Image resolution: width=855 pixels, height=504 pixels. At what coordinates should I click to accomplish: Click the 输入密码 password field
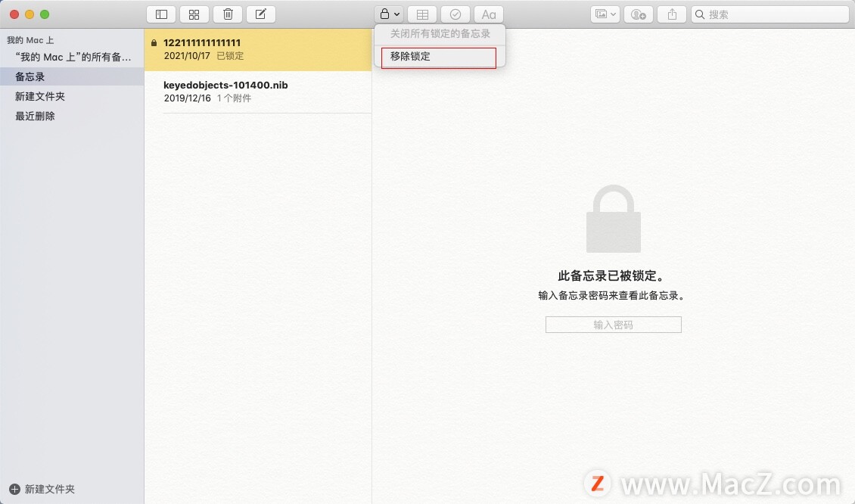pyautogui.click(x=614, y=325)
